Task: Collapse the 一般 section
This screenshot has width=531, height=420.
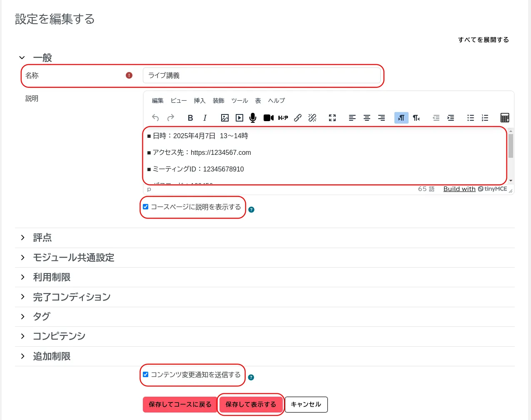Action: pyautogui.click(x=22, y=58)
